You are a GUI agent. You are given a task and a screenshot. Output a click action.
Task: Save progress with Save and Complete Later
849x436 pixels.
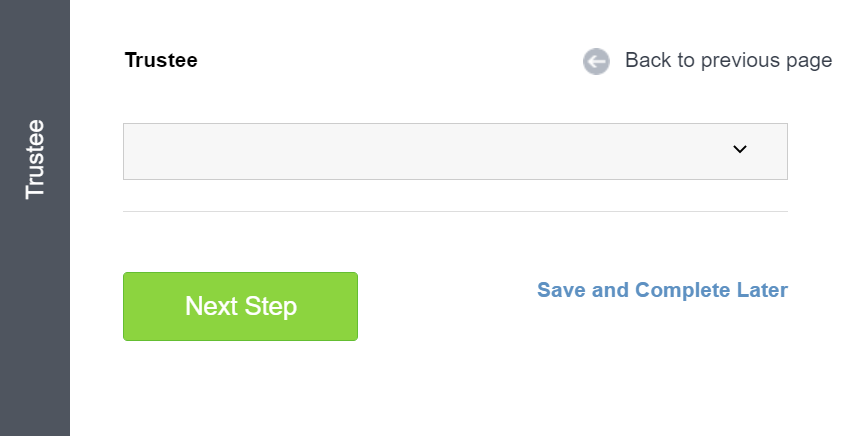[x=662, y=290]
